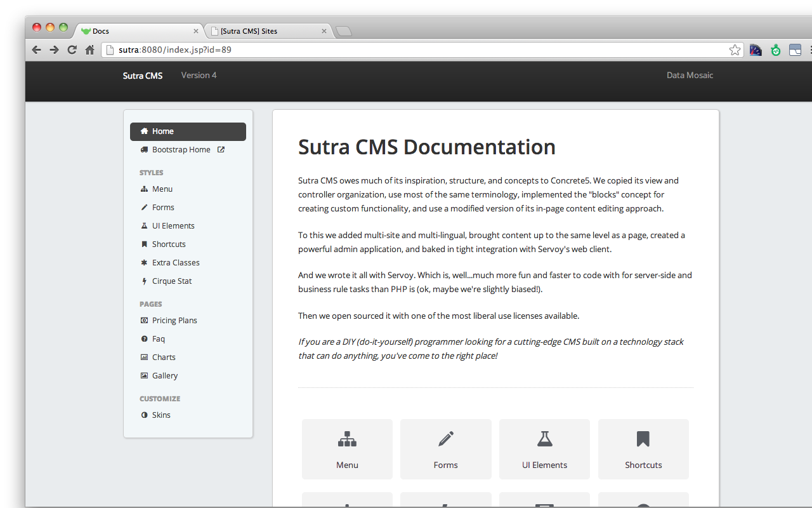Screen dimensions: 812x508
Task: Click the asterisk icon beside Extra Classes
Action: coord(144,263)
